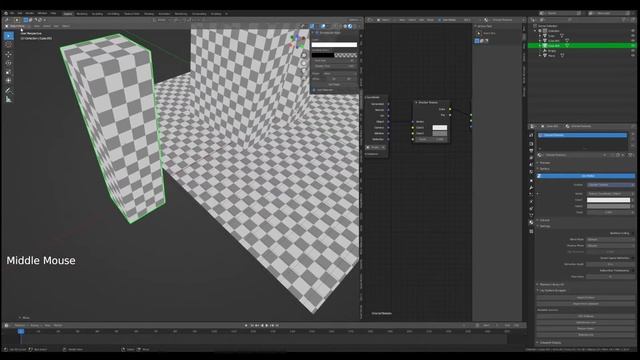Select the Move tool

click(x=9, y=54)
